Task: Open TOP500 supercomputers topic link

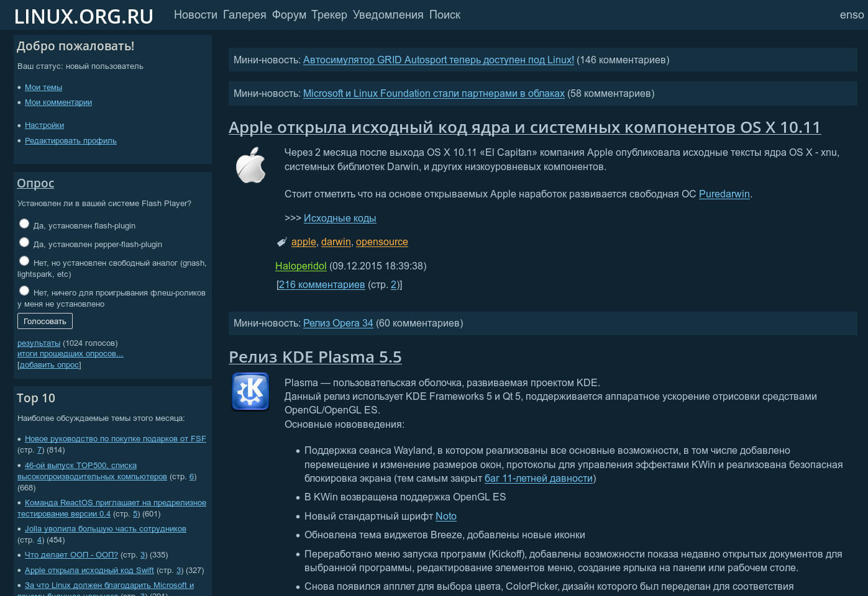Action: [x=92, y=471]
